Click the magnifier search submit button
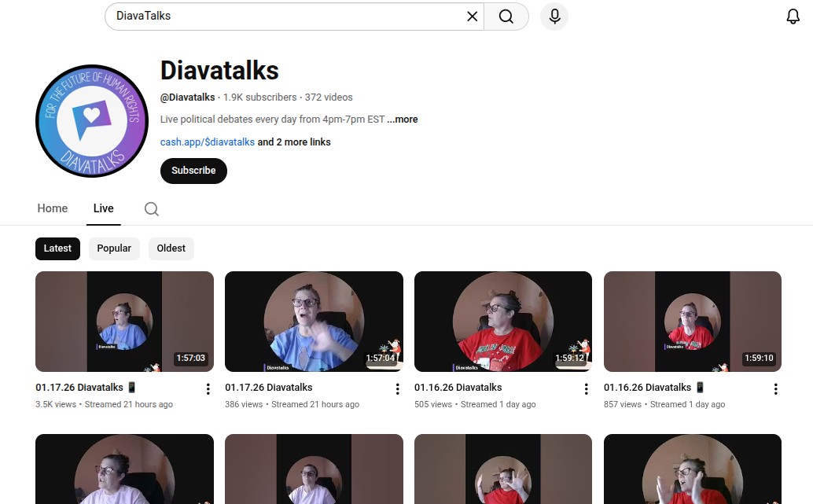This screenshot has height=504, width=813. click(x=506, y=17)
